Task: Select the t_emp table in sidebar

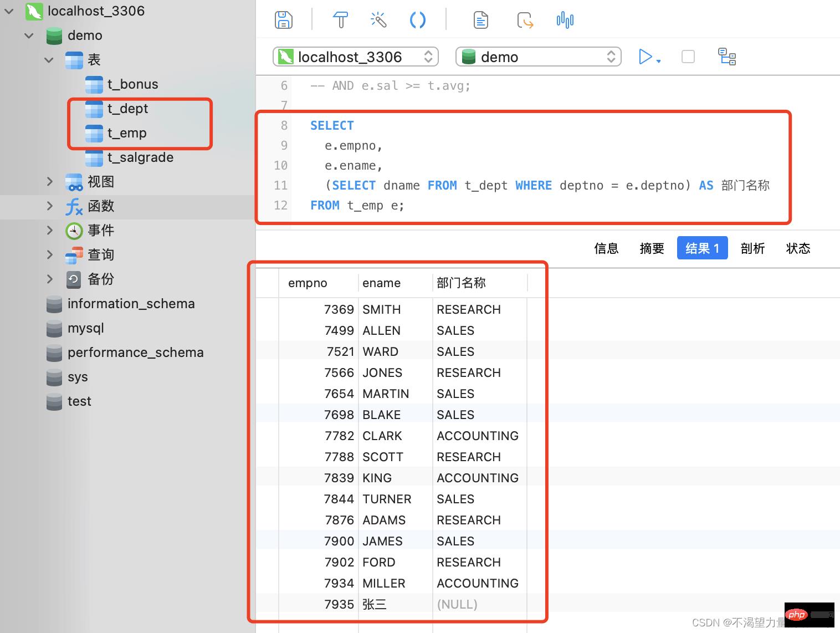Action: click(127, 133)
